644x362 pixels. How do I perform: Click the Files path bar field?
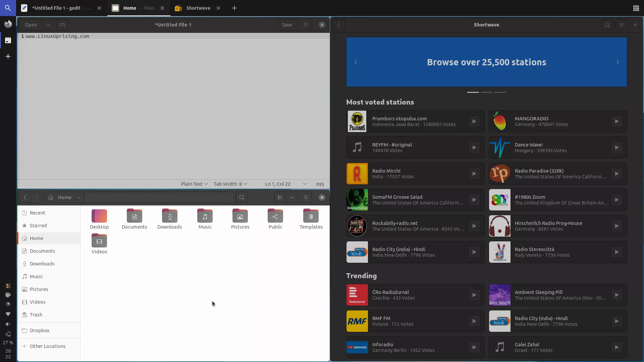coord(159,197)
